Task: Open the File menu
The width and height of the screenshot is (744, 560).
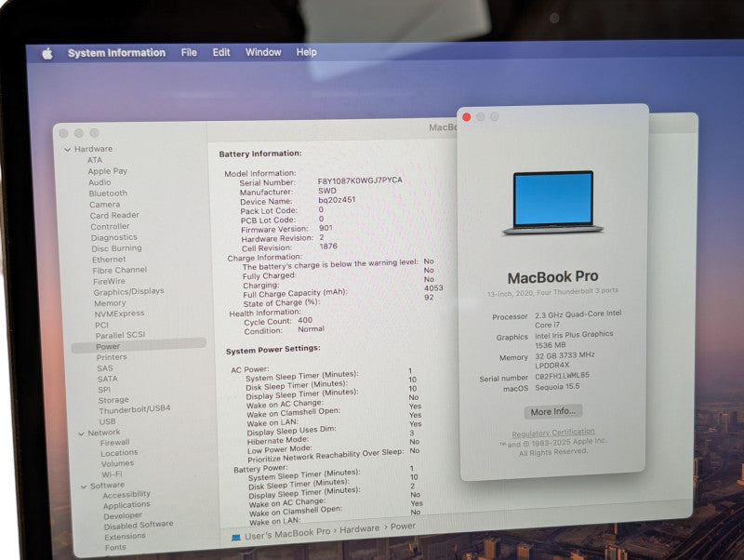Action: click(189, 52)
